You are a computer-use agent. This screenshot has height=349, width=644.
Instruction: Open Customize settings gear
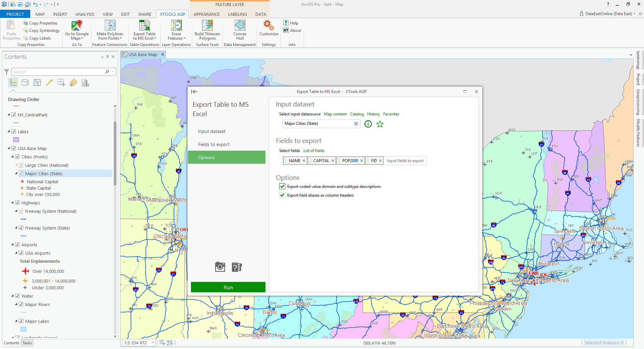[268, 28]
